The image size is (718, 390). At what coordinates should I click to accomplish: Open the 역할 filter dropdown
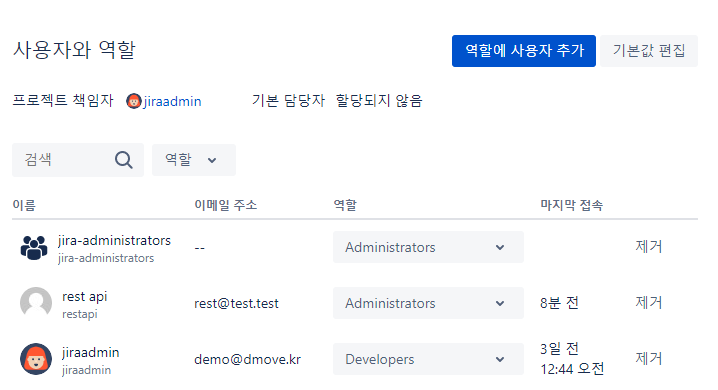click(194, 160)
